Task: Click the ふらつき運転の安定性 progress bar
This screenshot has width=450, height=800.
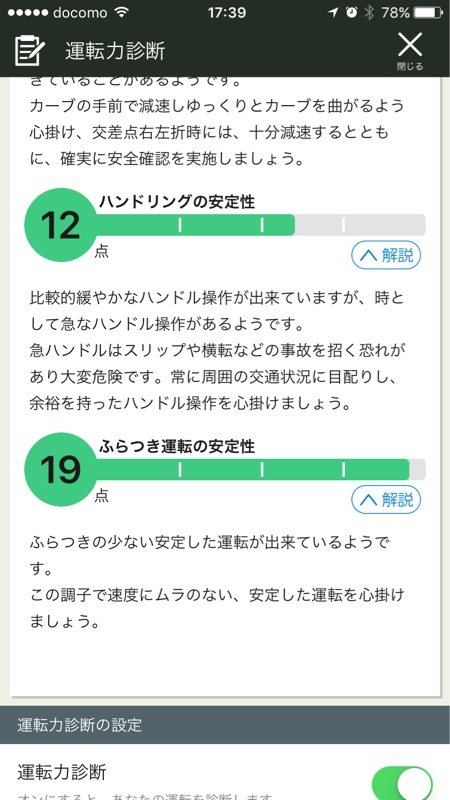Action: click(x=260, y=469)
